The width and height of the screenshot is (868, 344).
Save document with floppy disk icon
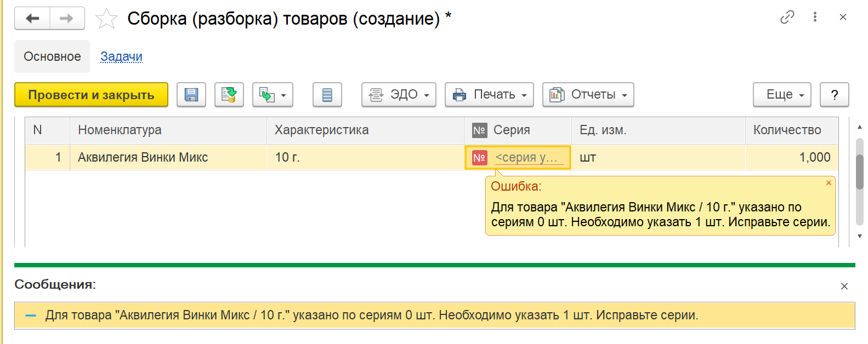click(191, 95)
